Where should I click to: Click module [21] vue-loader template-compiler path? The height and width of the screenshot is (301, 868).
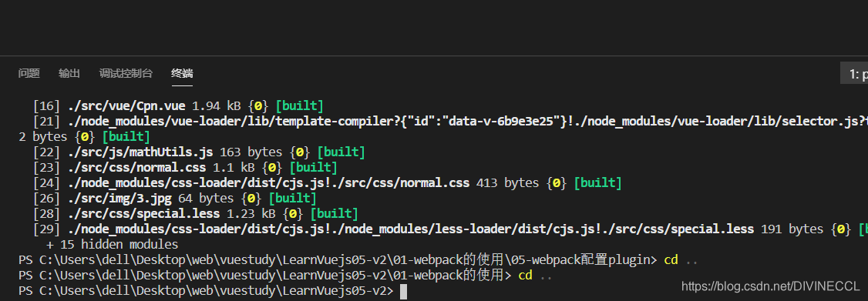[468, 121]
